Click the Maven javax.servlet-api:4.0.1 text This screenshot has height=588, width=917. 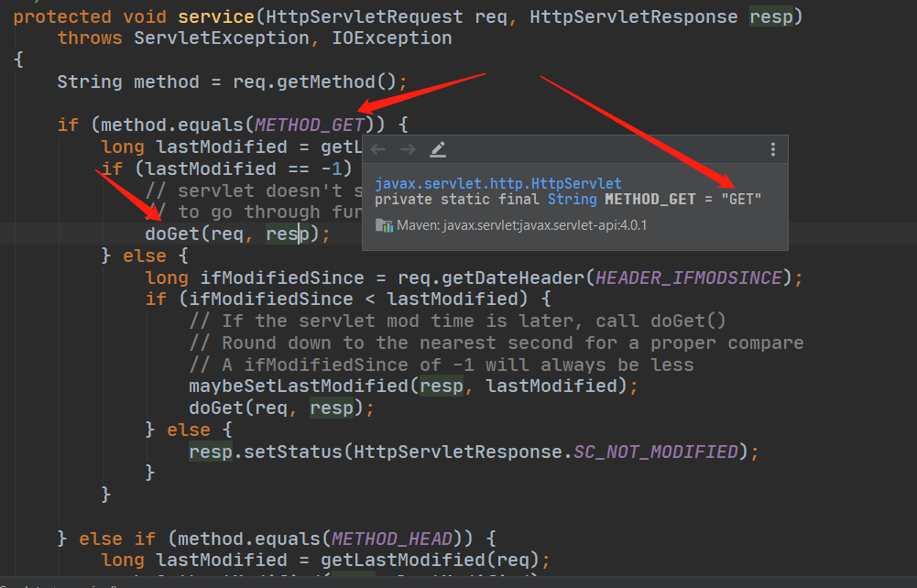coord(521,225)
